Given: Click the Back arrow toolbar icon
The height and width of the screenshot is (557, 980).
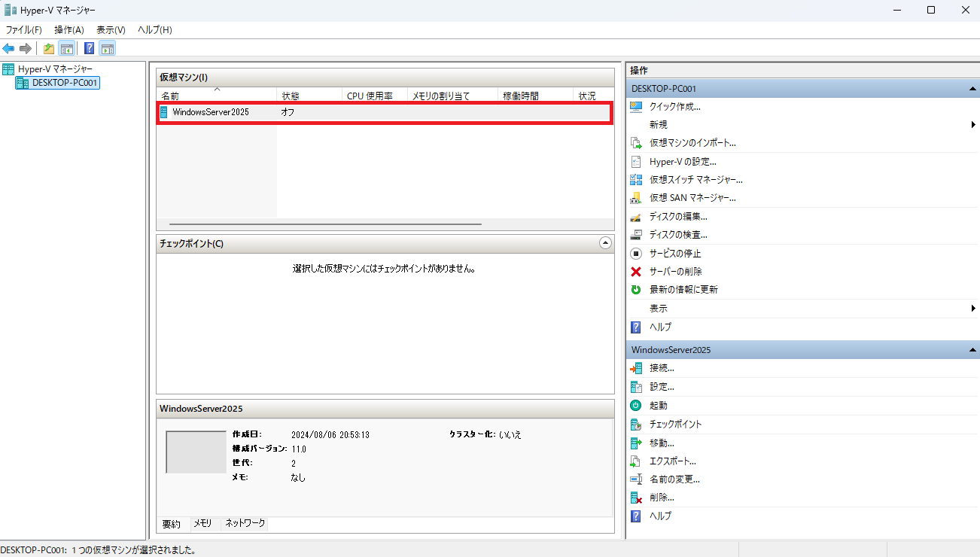Looking at the screenshot, I should tap(8, 49).
